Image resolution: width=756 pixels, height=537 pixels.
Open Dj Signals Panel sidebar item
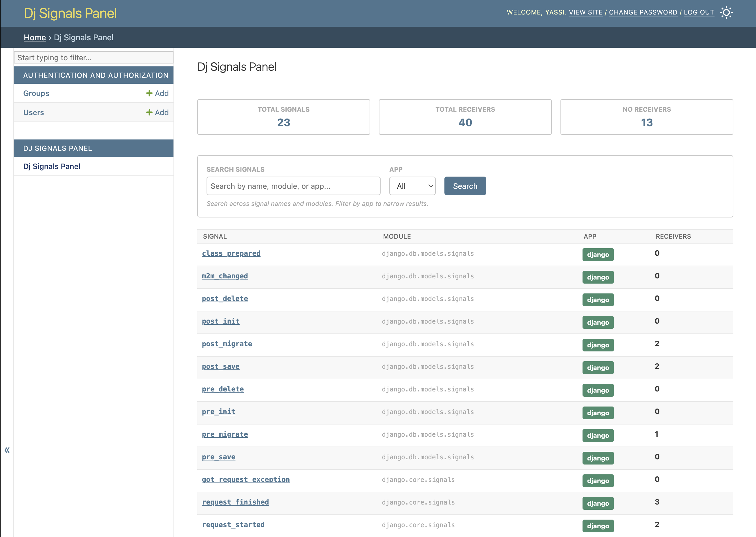pos(52,166)
